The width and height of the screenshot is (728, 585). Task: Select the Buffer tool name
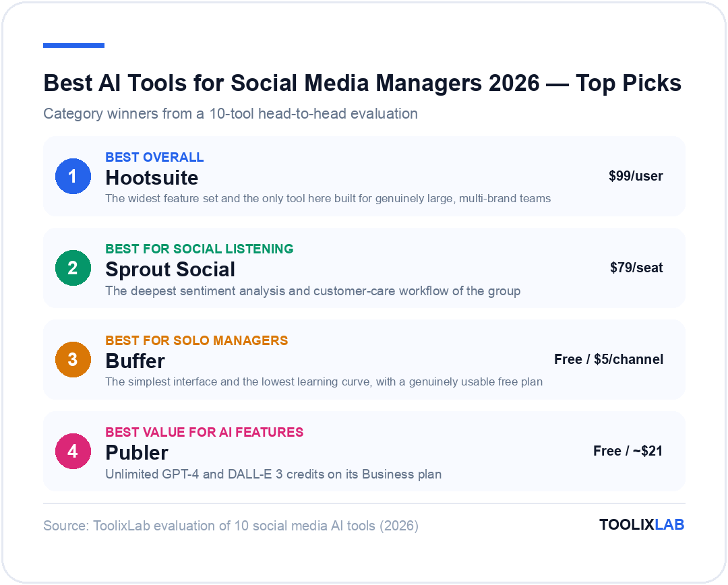[x=135, y=361]
